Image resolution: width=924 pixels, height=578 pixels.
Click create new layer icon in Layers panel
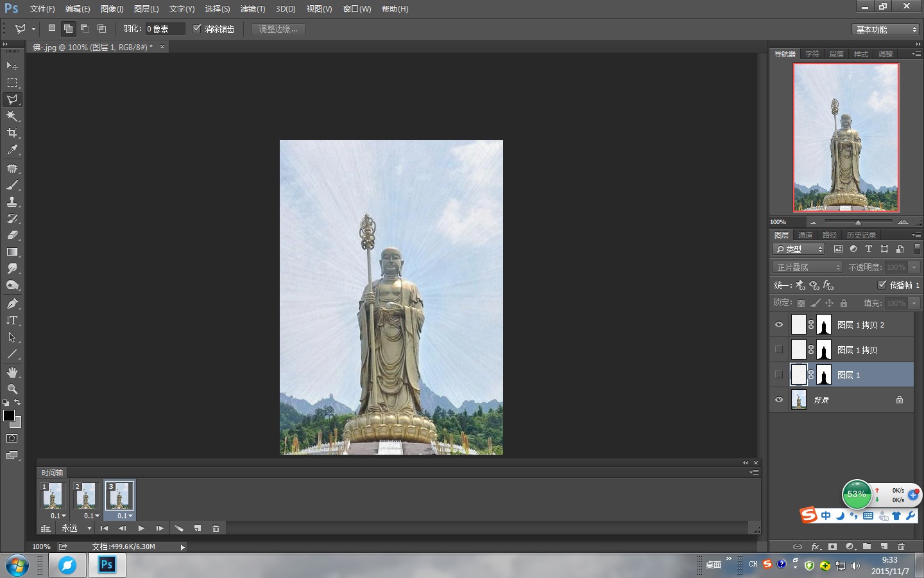pos(884,547)
